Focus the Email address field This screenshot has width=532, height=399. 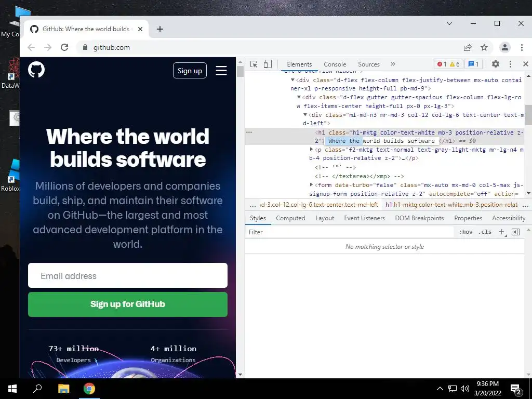pos(128,275)
